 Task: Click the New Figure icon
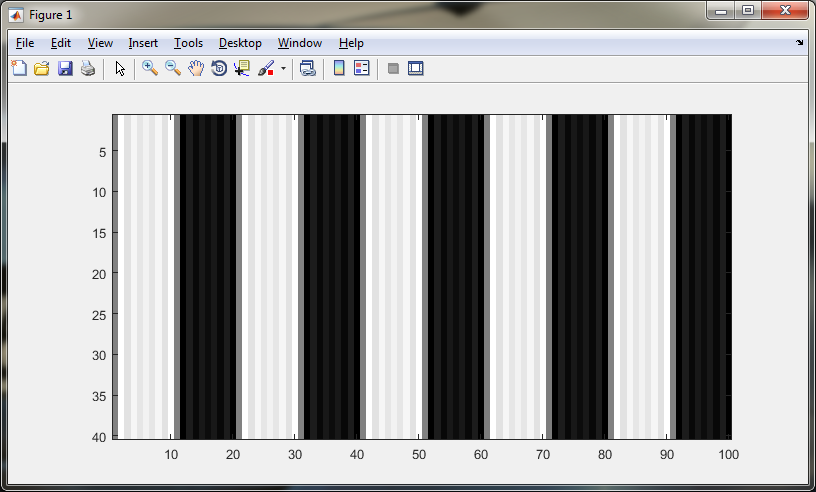pyautogui.click(x=19, y=69)
